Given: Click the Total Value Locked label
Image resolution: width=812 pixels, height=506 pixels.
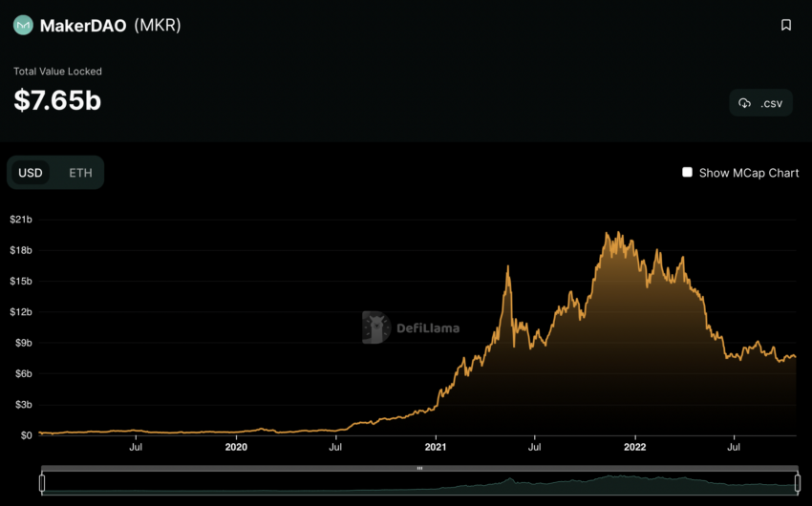Looking at the screenshot, I should pos(57,72).
